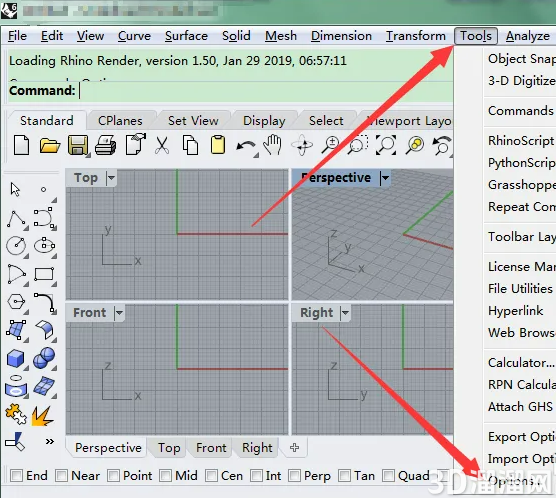The width and height of the screenshot is (556, 498).
Task: Open the Right viewport dropdown arrow
Action: coord(345,313)
